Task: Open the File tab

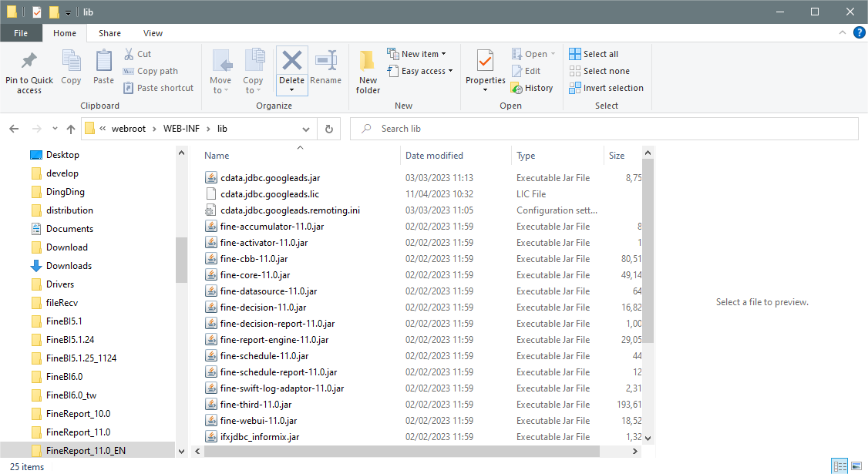Action: click(21, 33)
